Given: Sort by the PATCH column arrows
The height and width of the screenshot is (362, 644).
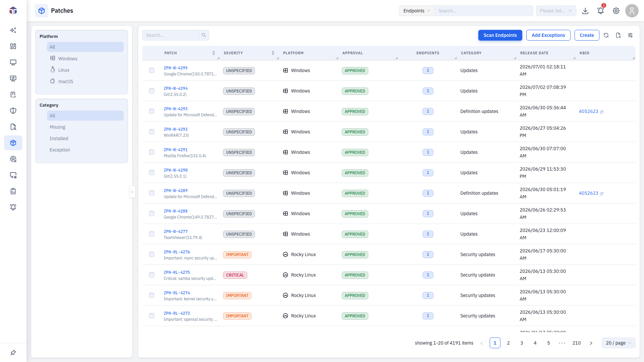Looking at the screenshot, I should (x=214, y=53).
